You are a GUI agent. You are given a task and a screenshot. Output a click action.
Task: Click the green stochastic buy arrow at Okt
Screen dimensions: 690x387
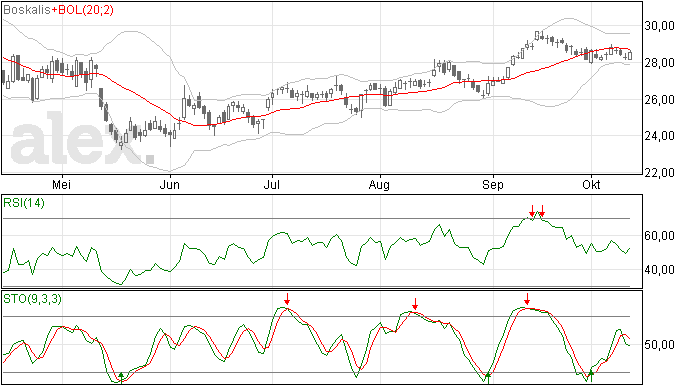tap(591, 376)
